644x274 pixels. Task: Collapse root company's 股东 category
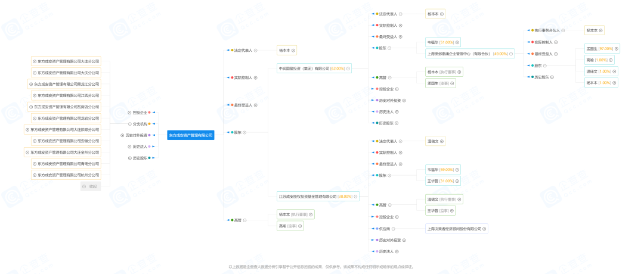244,132
